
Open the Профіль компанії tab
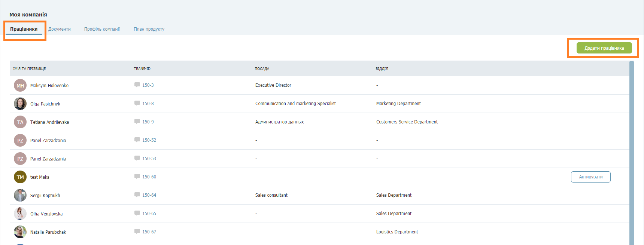click(102, 29)
